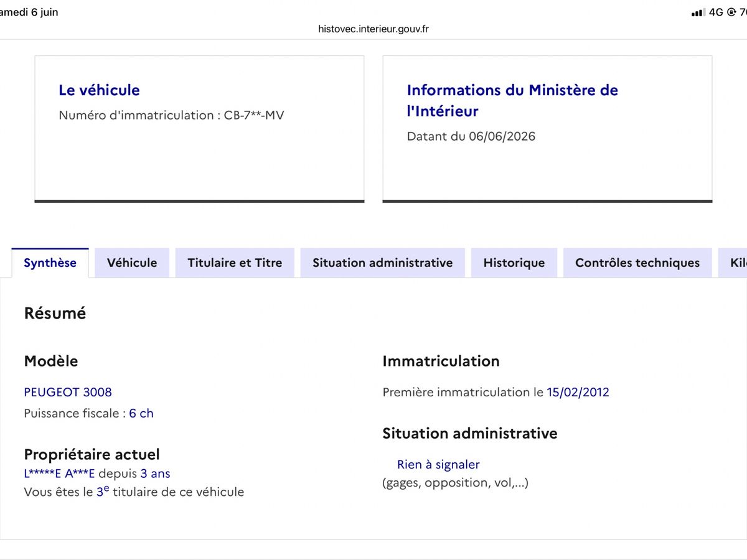
Task: Click the first registration date 15/02/2012
Action: tap(578, 392)
